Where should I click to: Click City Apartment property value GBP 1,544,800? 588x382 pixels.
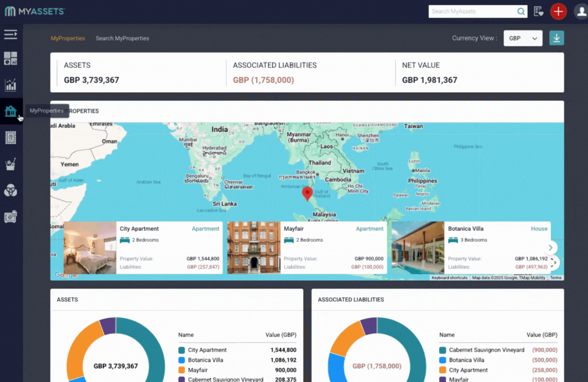click(x=203, y=259)
